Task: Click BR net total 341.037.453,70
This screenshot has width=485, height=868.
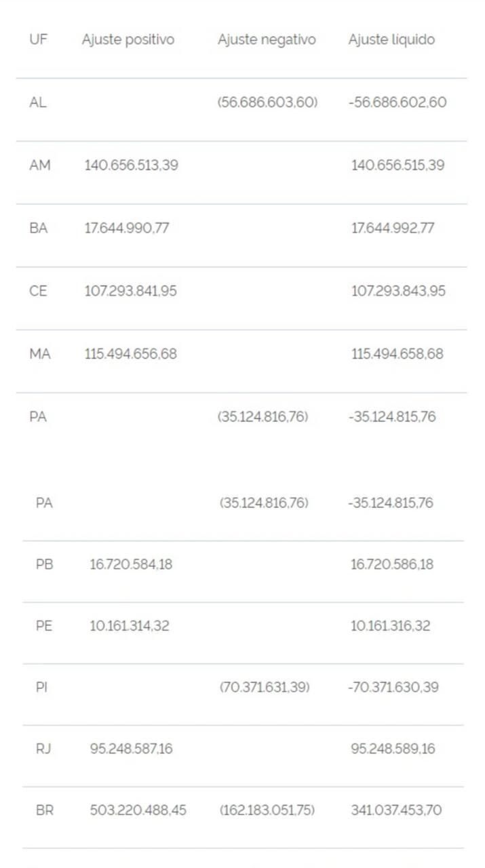Action: [396, 810]
